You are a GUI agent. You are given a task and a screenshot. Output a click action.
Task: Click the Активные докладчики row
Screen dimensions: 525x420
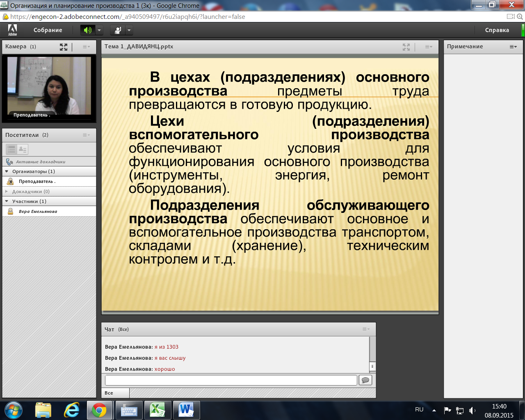49,162
